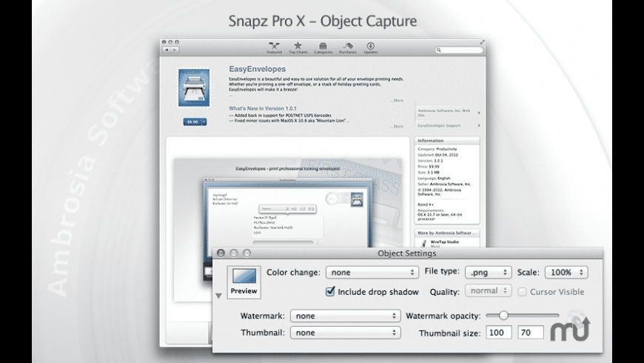Open the Top Charts star icon
644x363 pixels.
(298, 45)
